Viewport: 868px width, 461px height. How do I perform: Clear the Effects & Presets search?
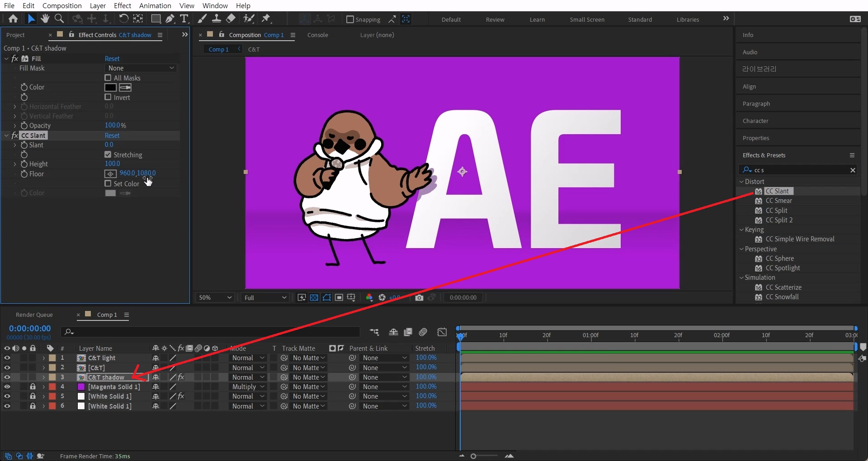coord(853,170)
